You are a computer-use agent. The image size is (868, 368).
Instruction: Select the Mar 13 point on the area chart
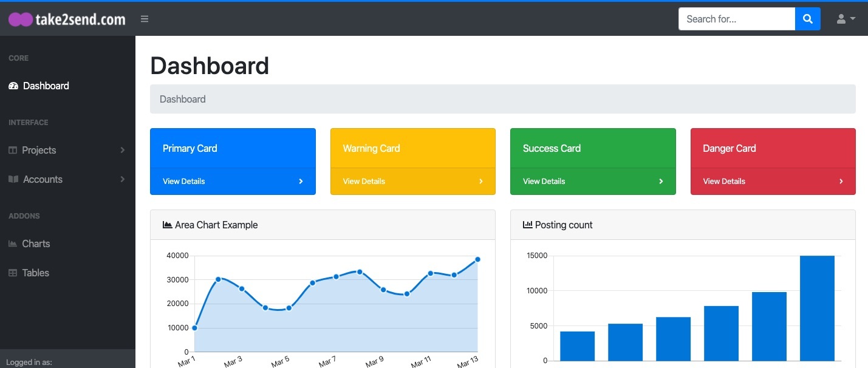477,259
